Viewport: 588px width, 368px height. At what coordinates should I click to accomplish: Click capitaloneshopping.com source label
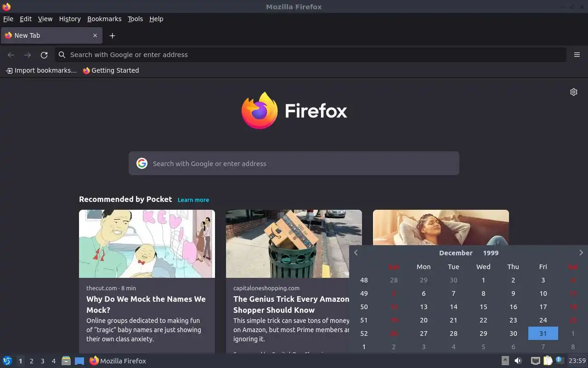click(x=266, y=288)
